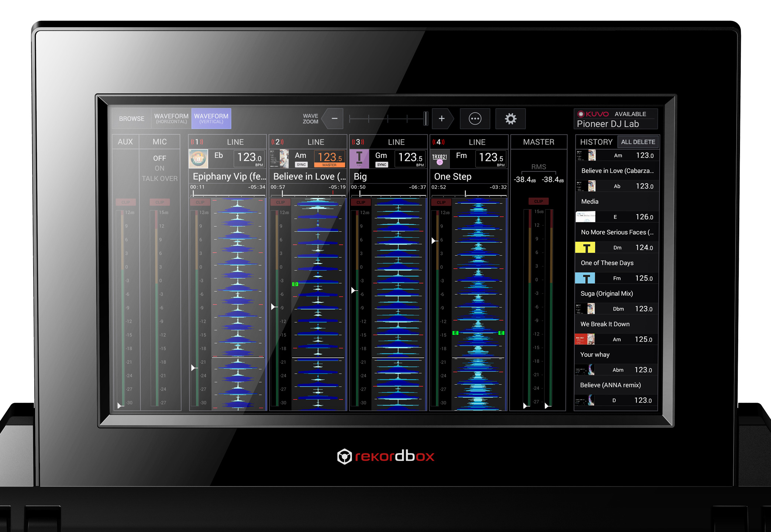Click deck 4 level arrow marker
Image resolution: width=771 pixels, height=532 pixels.
click(434, 241)
